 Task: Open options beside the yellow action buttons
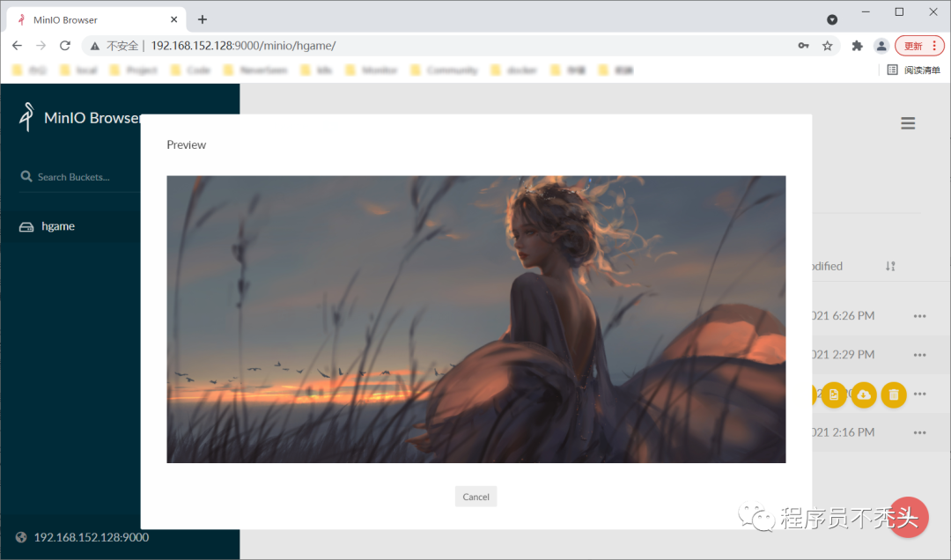pyautogui.click(x=919, y=394)
